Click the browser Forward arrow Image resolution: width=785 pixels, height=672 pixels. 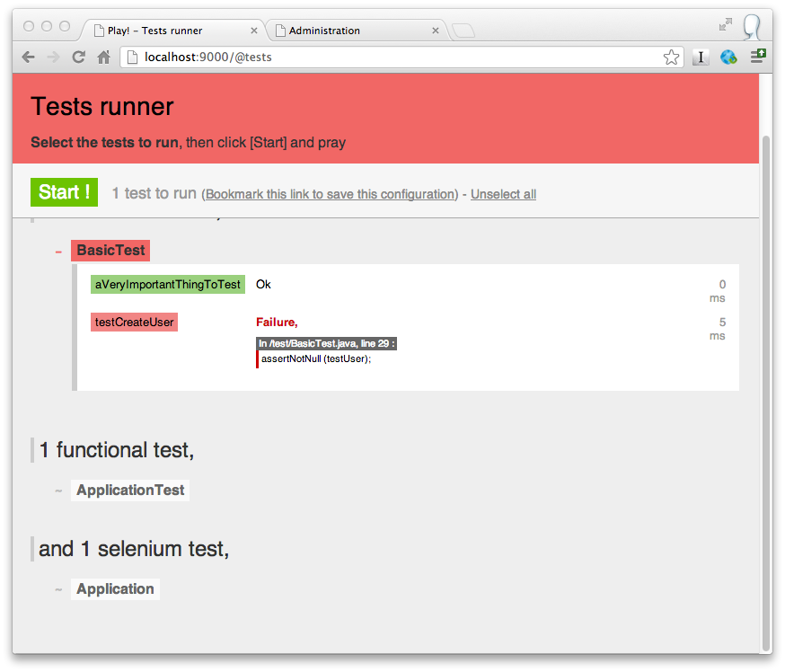click(x=53, y=57)
